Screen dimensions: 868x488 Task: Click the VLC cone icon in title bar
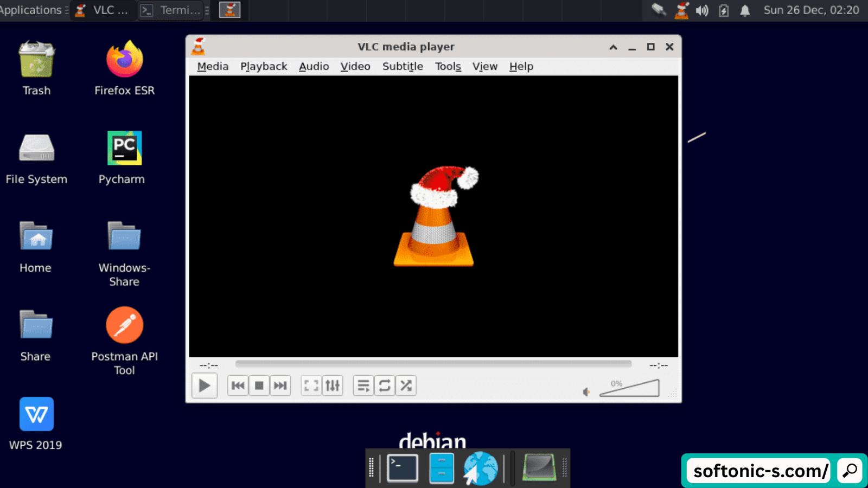(199, 47)
